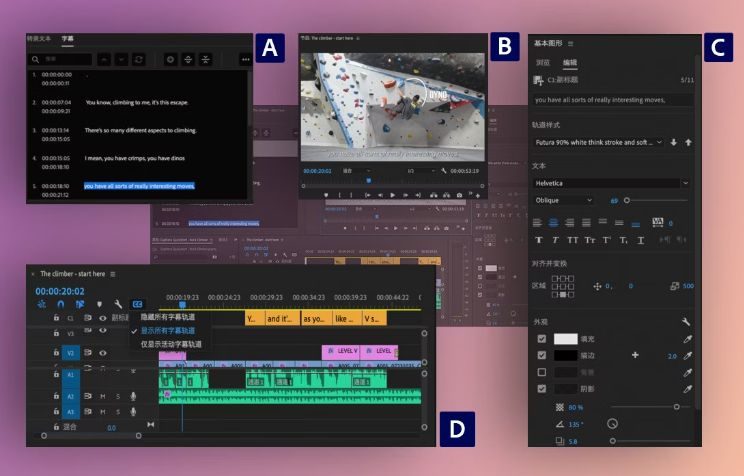Click the caption track options CC icon
744x476 pixels.
pos(138,304)
